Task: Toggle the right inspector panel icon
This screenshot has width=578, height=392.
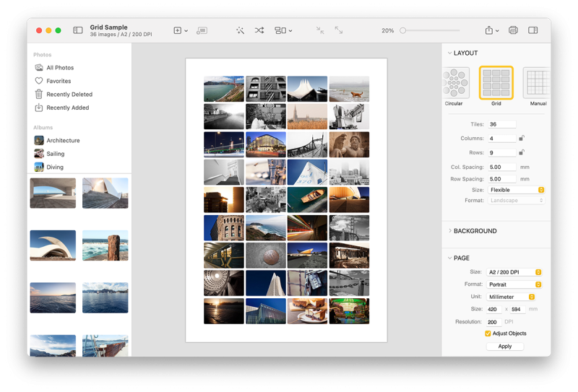Action: (x=533, y=30)
